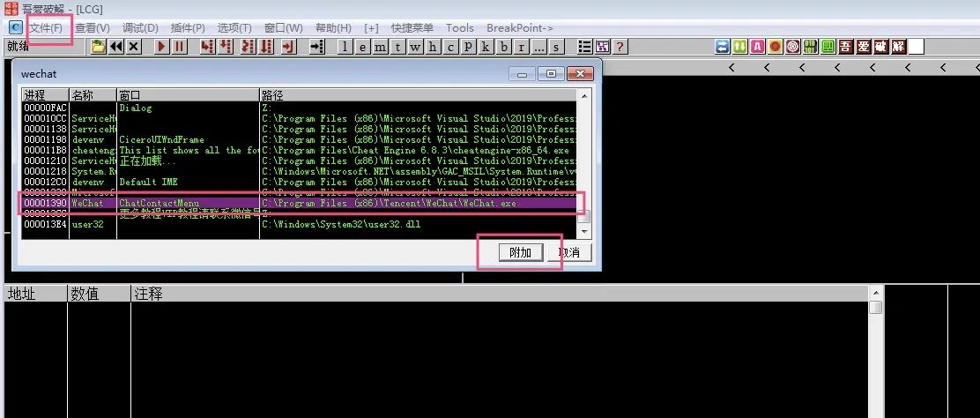
Task: Click the process list scrollbar up arrow
Action: pyautogui.click(x=584, y=95)
